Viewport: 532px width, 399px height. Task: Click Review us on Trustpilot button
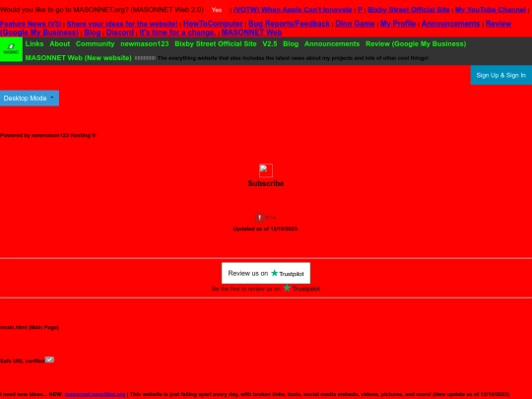point(266,273)
